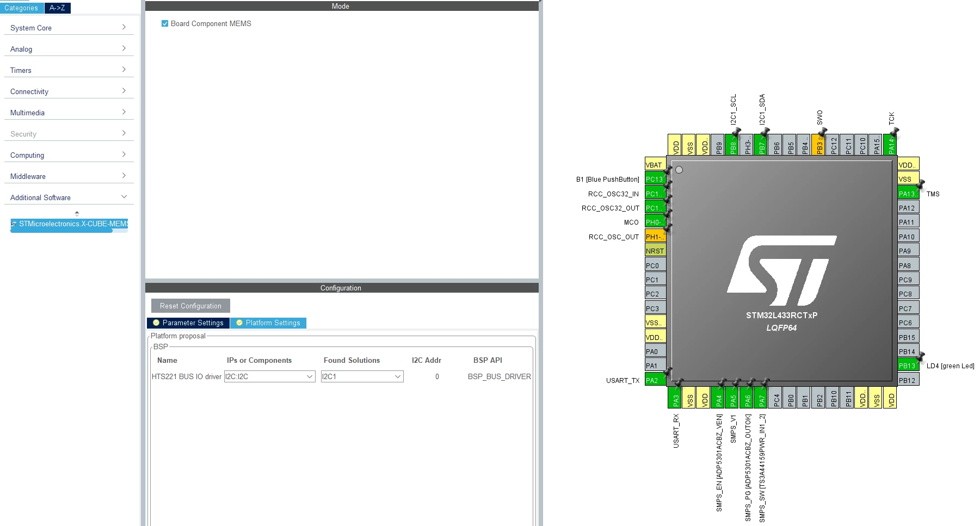
Task: Open the Parameter Settings tab
Action: click(x=188, y=323)
